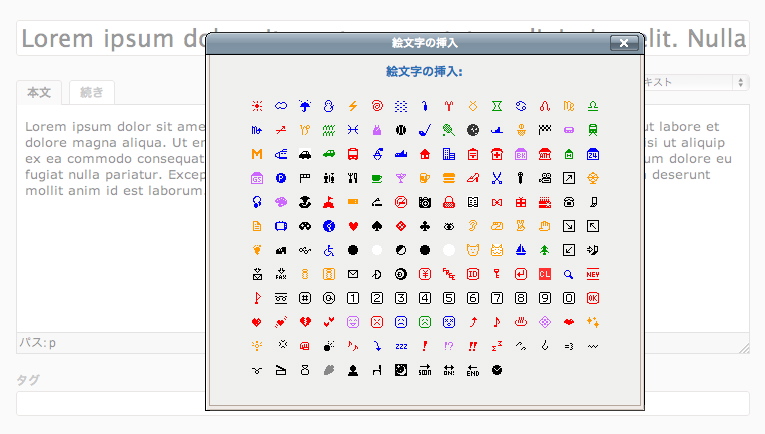Insert the blue wheelchair emoji
Image resolution: width=765 pixels, height=434 pixels.
coord(329,250)
